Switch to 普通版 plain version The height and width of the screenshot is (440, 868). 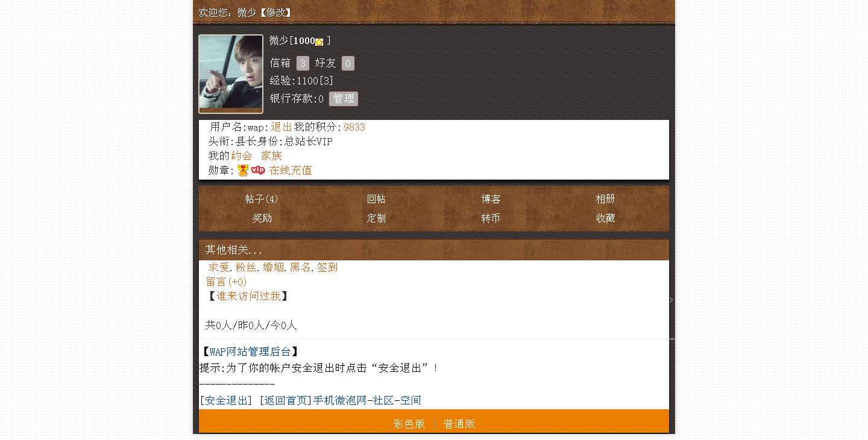pyautogui.click(x=459, y=424)
